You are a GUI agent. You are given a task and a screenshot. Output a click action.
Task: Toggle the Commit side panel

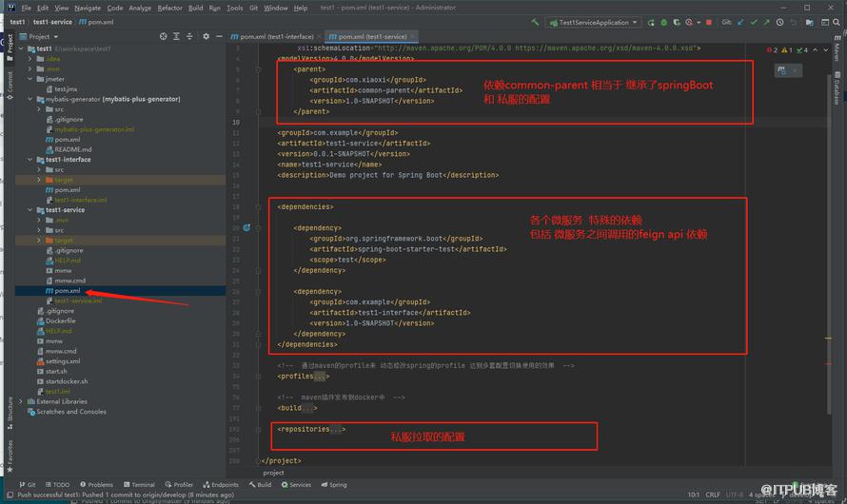[x=10, y=85]
